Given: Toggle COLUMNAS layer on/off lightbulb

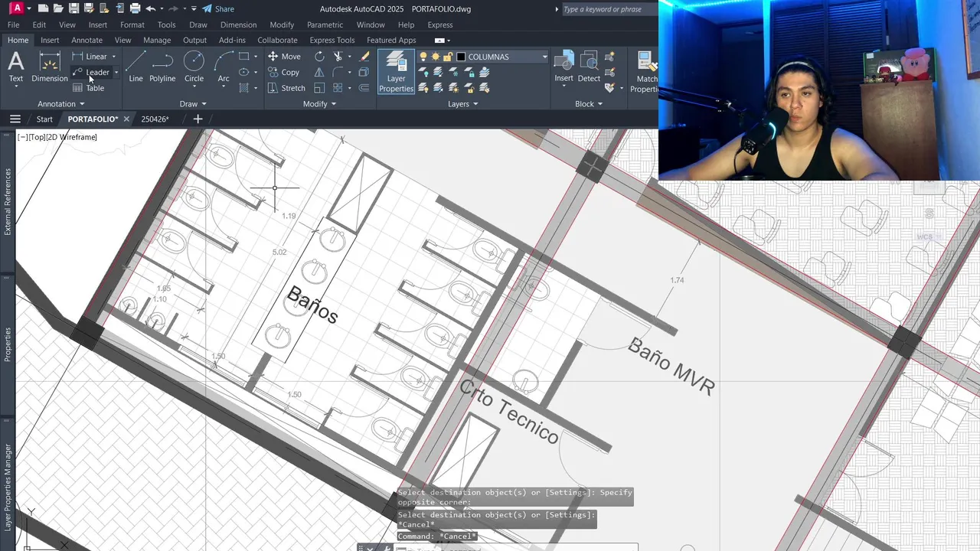Looking at the screenshot, I should pos(423,57).
